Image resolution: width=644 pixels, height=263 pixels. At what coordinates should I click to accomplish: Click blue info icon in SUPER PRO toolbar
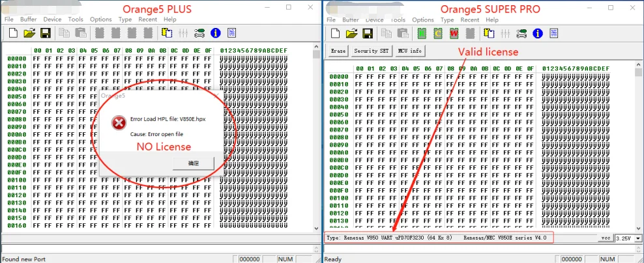pos(538,33)
